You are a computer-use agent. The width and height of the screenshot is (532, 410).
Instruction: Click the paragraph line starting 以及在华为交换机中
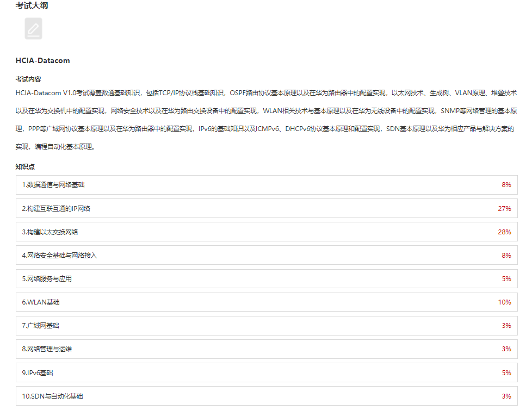[x=267, y=111]
